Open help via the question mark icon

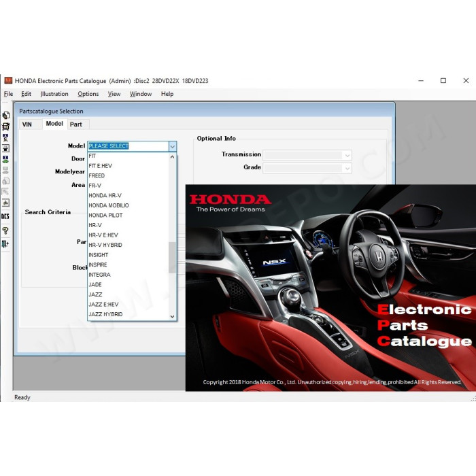click(5, 231)
